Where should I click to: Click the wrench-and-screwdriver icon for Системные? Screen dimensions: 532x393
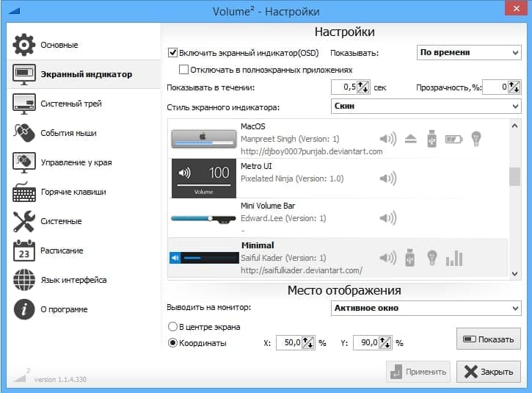(23, 221)
